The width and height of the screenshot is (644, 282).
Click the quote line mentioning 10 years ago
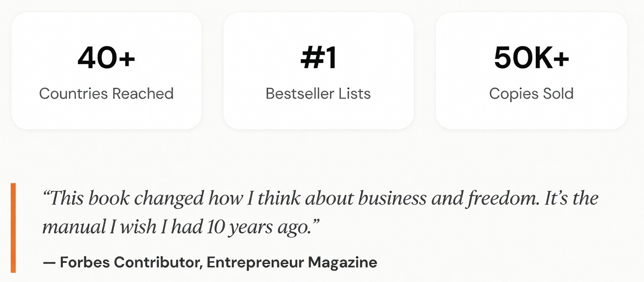coord(180,227)
